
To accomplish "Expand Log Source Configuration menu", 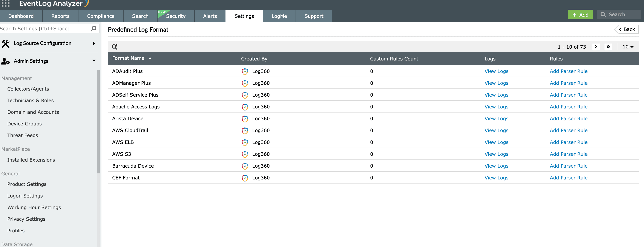I will coord(94,43).
